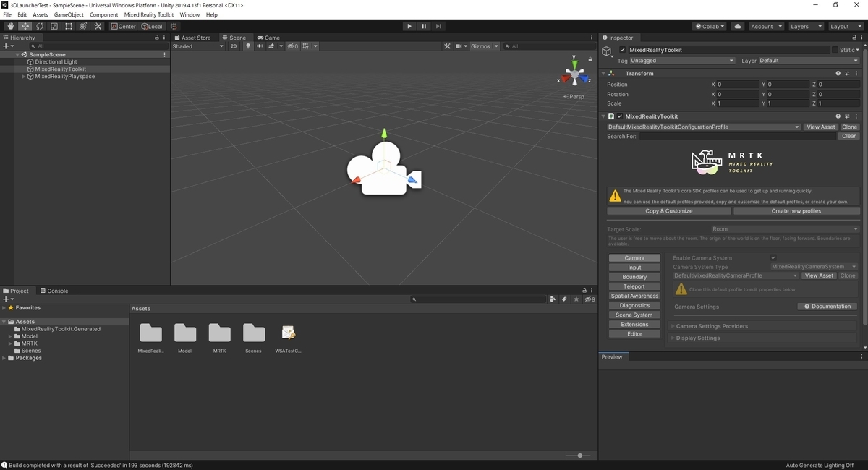This screenshot has height=470, width=868.
Task: Save search to favorites star icon
Action: 576,299
